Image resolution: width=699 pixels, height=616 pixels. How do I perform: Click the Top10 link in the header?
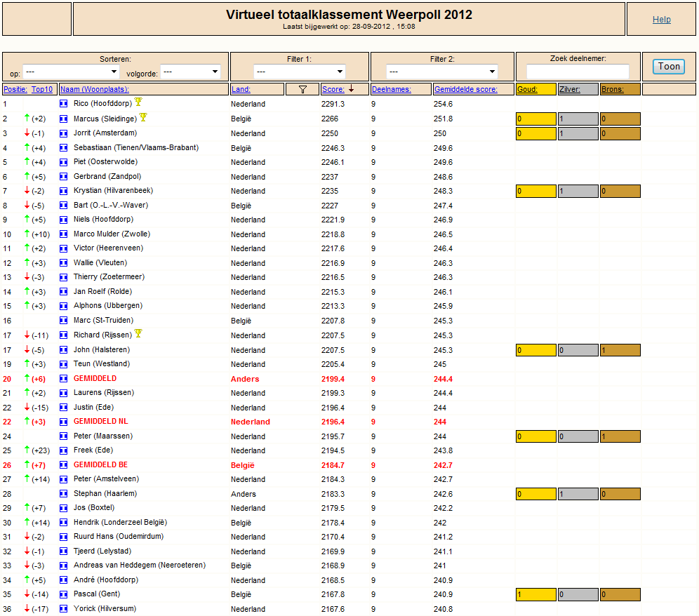(42, 89)
